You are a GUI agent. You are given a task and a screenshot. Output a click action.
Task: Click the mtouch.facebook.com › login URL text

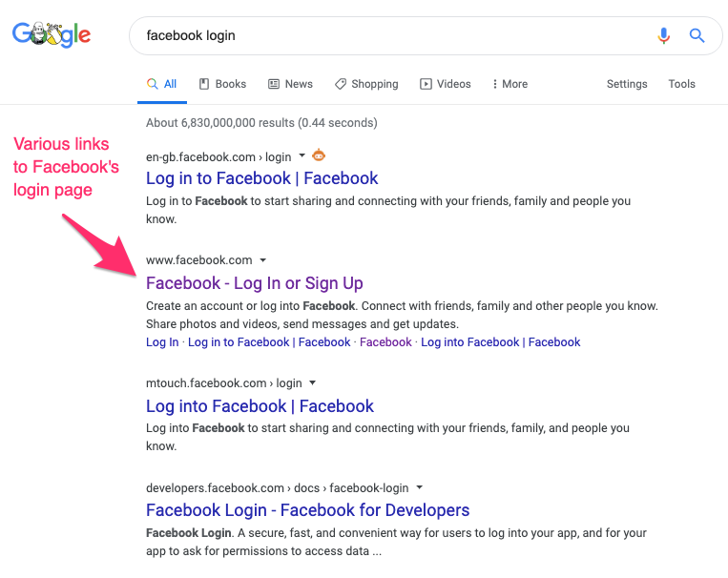224,383
